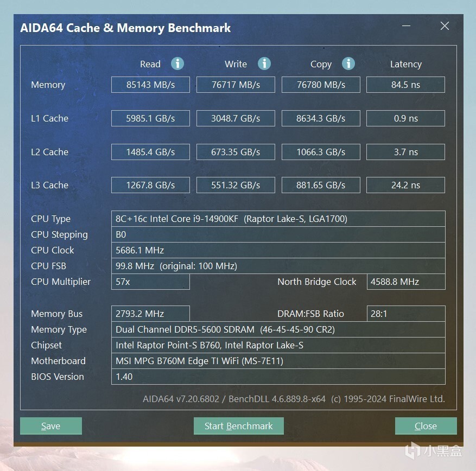Click the DRAM:FSB Ratio value 28:1

click(x=406, y=314)
